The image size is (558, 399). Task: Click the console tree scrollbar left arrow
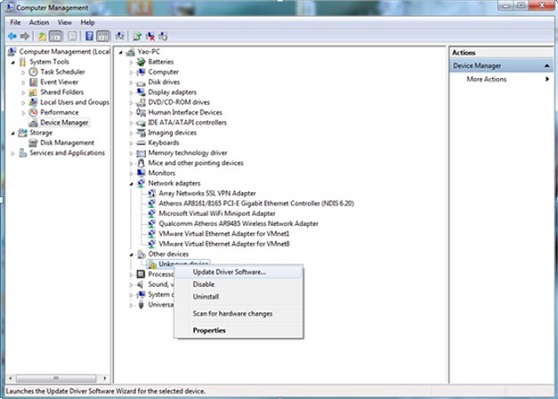coord(10,378)
